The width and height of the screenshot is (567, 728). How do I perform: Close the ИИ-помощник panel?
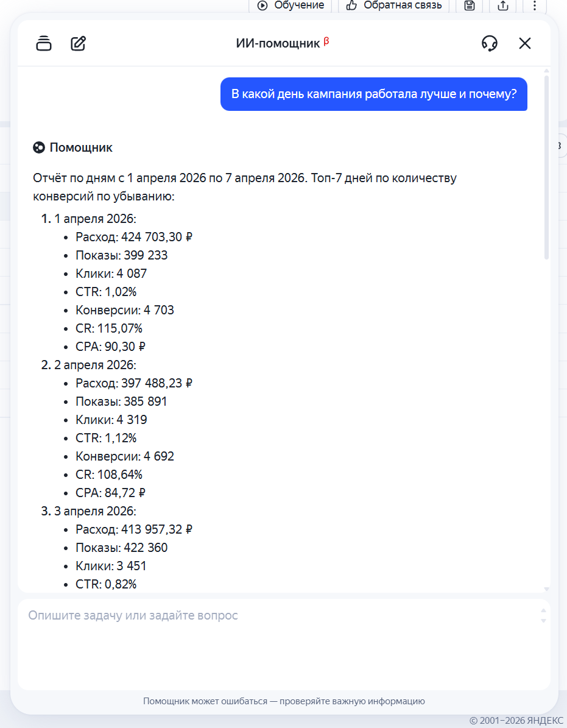pos(525,43)
